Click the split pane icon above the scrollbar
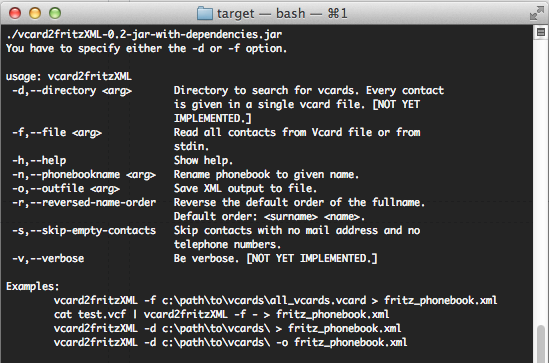 pyautogui.click(x=541, y=32)
